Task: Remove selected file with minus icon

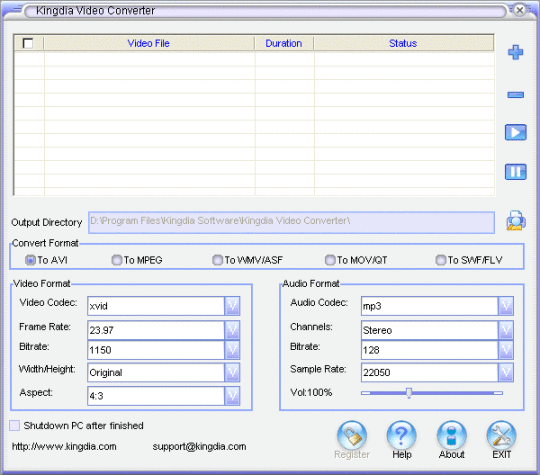Action: [516, 95]
